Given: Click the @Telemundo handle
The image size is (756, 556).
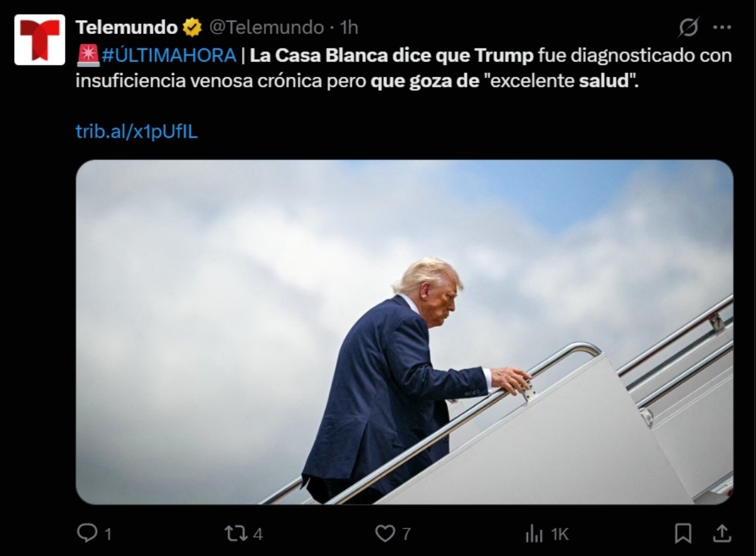Looking at the screenshot, I should click(266, 27).
